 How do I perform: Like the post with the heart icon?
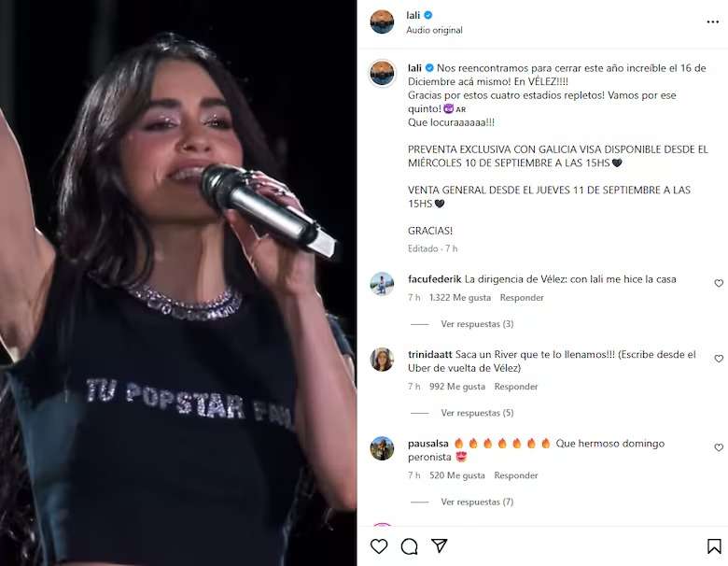click(379, 546)
